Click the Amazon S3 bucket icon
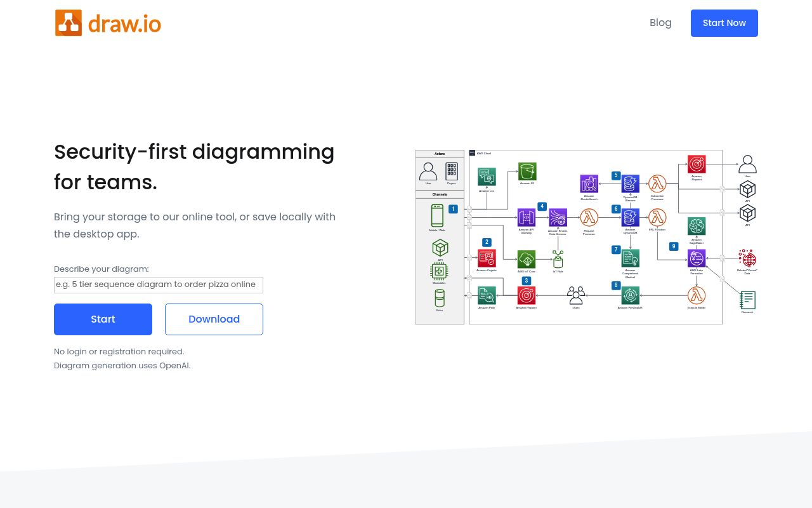Image resolution: width=812 pixels, height=508 pixels. tap(527, 171)
